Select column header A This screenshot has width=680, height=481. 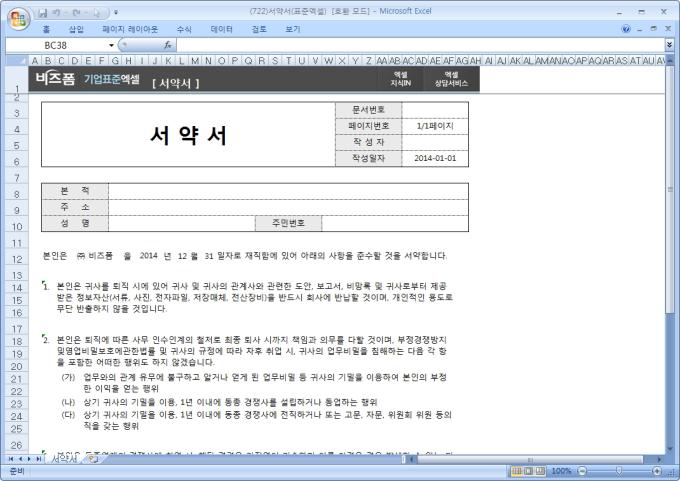[35, 61]
